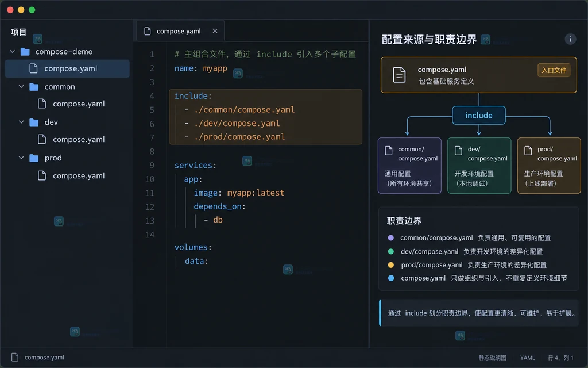Viewport: 588px width, 368px height.
Task: Collapse the common folder chevron
Action: (21, 87)
